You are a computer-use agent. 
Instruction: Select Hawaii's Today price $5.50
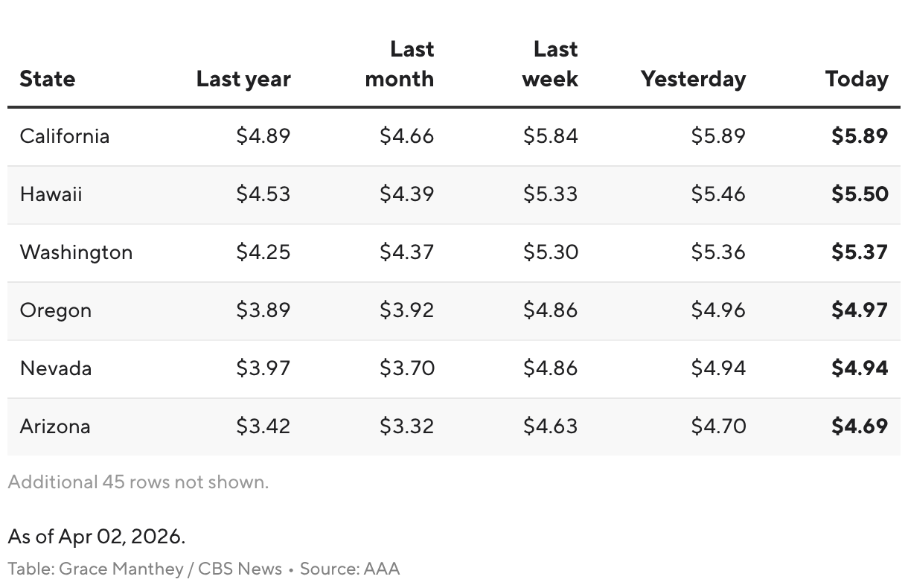click(860, 194)
